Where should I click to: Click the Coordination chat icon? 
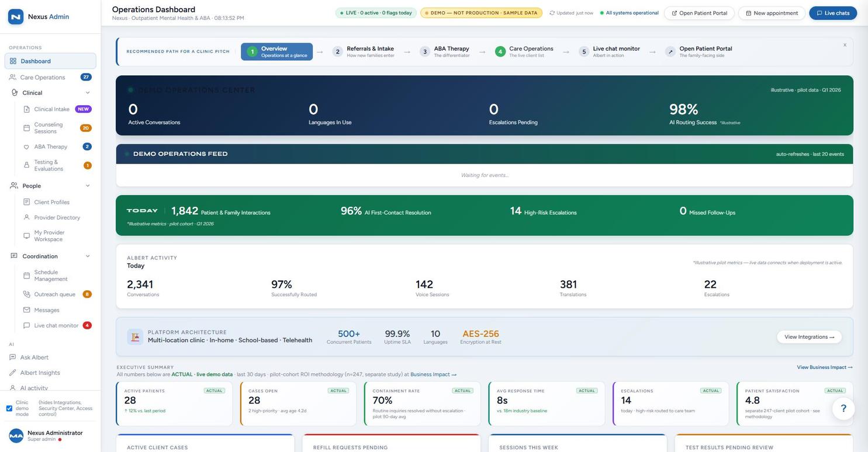14,256
